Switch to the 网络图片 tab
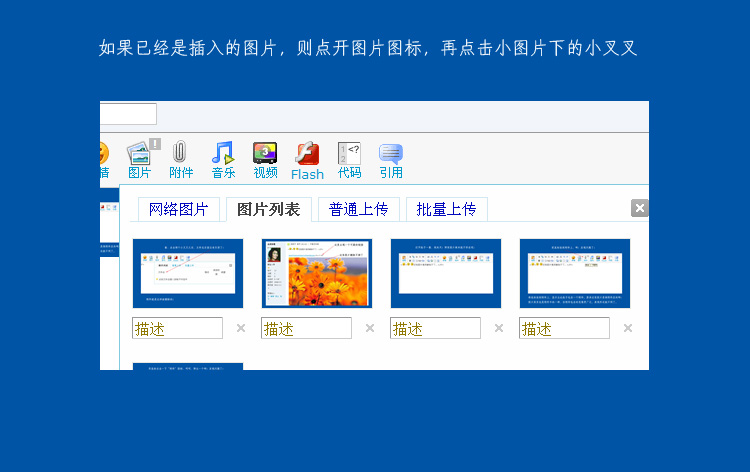Image resolution: width=750 pixels, height=472 pixels. pyautogui.click(x=178, y=209)
